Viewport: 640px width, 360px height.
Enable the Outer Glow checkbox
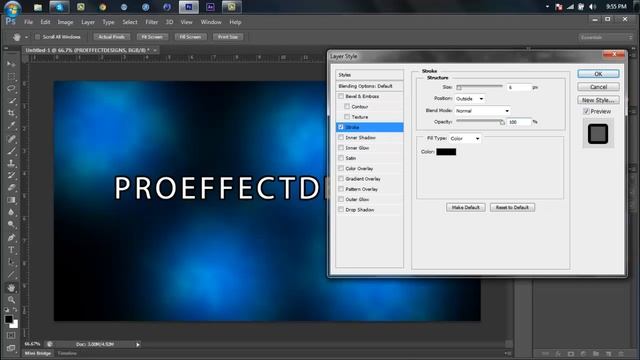pyautogui.click(x=341, y=199)
